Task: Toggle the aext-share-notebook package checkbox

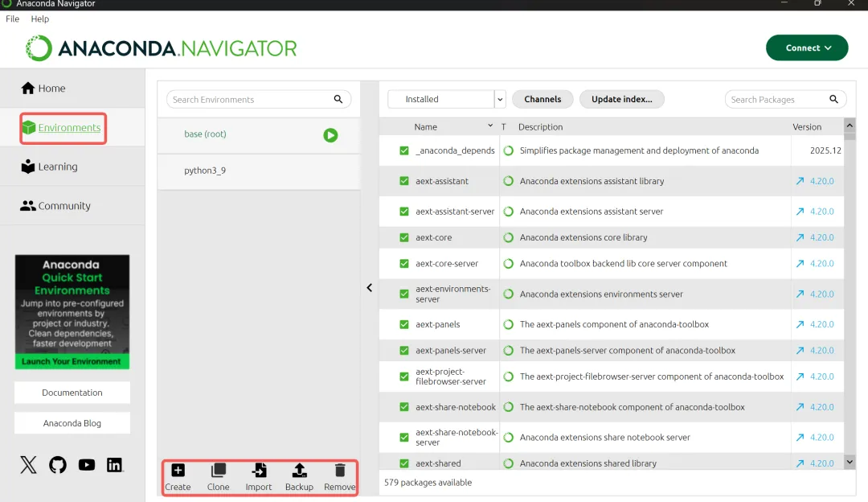Action: (x=404, y=407)
